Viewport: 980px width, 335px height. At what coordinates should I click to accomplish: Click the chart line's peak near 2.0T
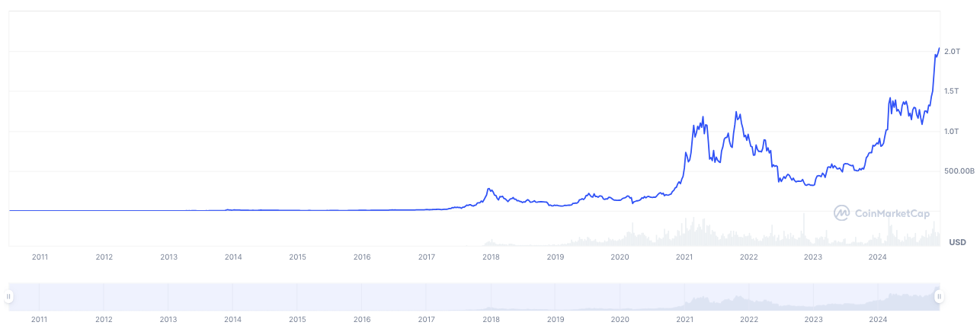[939, 49]
